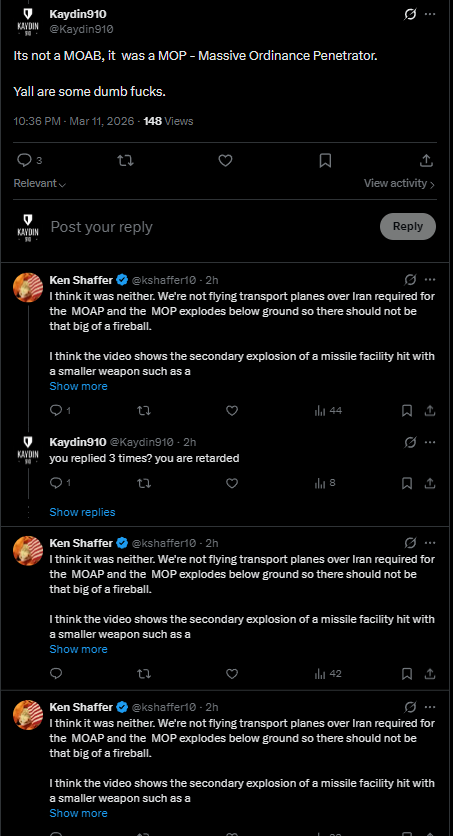View analytics of second Ken Shaffer reply

coord(328,673)
